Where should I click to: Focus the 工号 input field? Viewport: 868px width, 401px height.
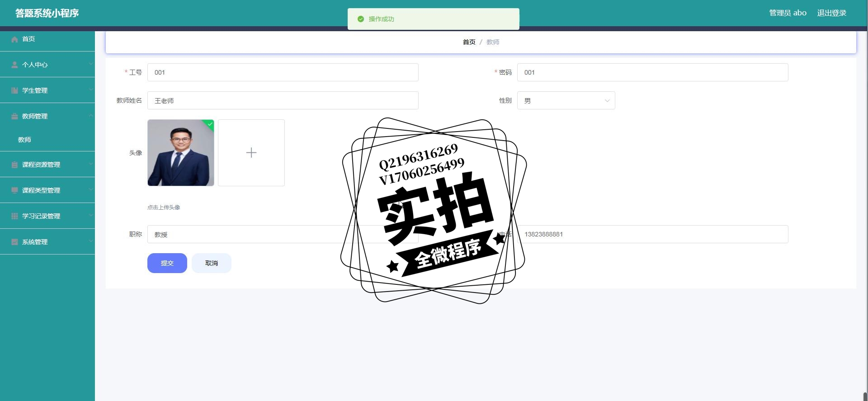tap(283, 72)
